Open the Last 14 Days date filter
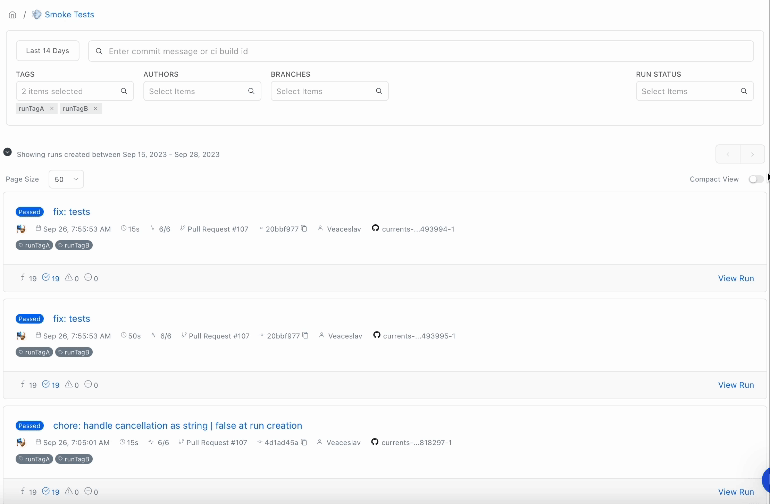770x504 pixels. (48, 51)
